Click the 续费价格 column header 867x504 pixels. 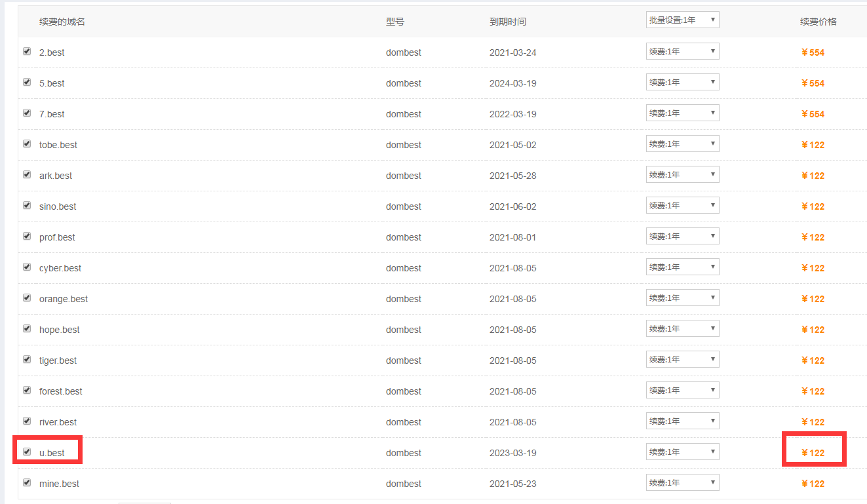(x=819, y=22)
